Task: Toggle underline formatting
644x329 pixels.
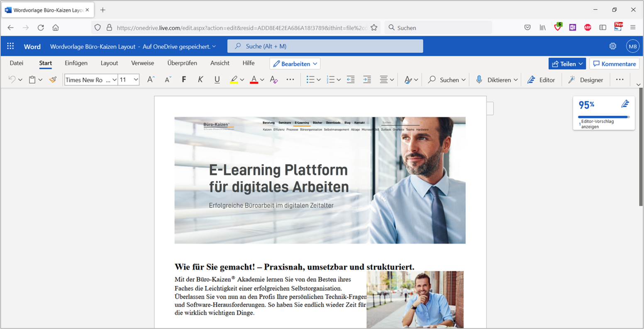Action: (217, 80)
